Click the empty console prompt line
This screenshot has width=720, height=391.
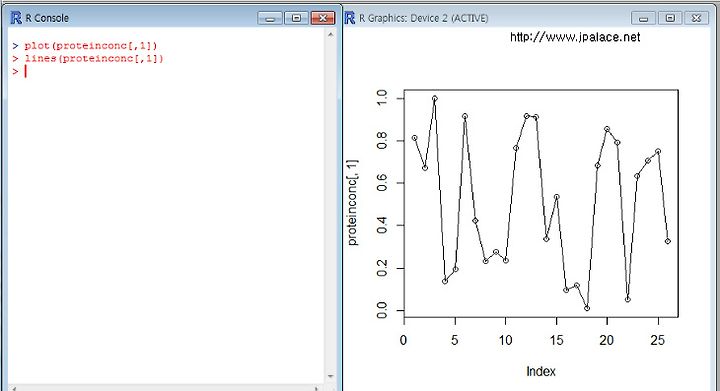[20, 72]
